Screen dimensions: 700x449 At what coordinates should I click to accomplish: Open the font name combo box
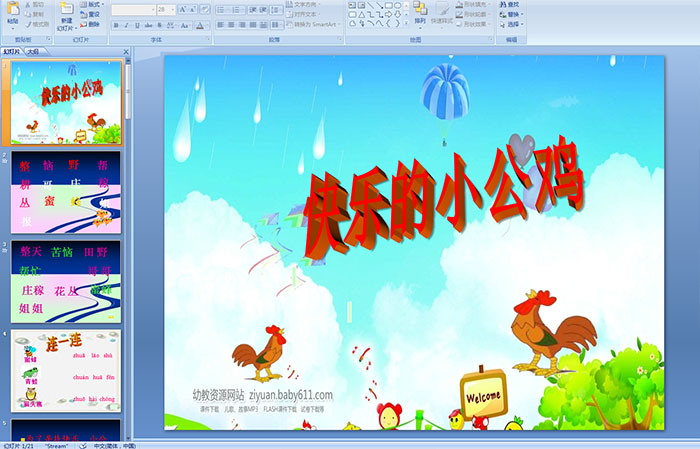pos(133,10)
